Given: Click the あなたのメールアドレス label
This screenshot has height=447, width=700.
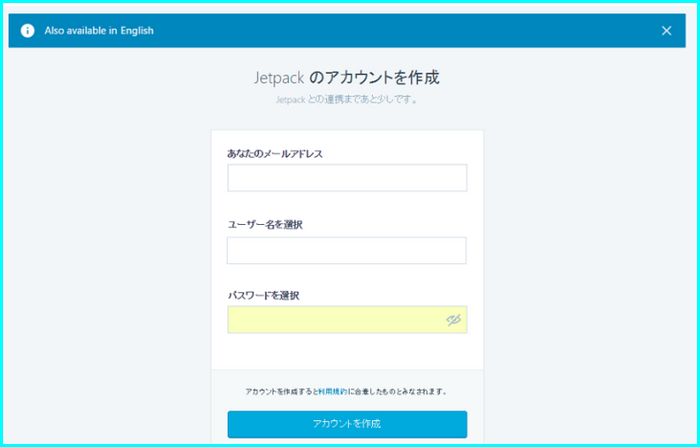Looking at the screenshot, I should point(275,154).
